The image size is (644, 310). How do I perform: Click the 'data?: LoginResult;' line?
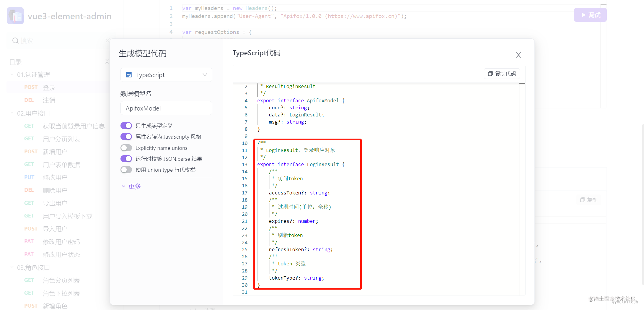[x=296, y=115]
